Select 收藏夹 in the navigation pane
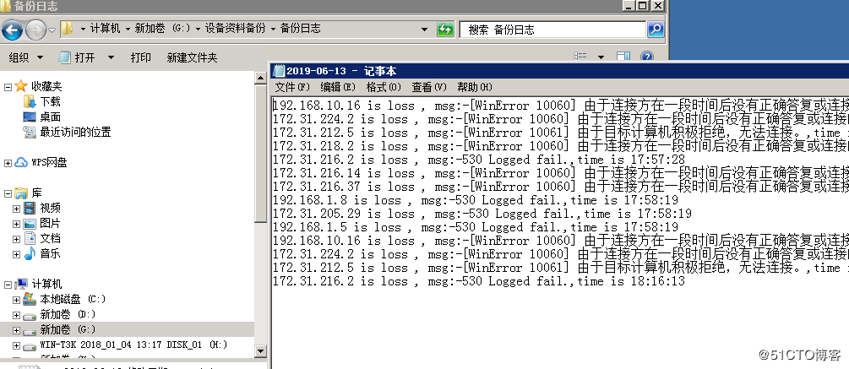Screen dimensions: 849x369 (x=46, y=86)
